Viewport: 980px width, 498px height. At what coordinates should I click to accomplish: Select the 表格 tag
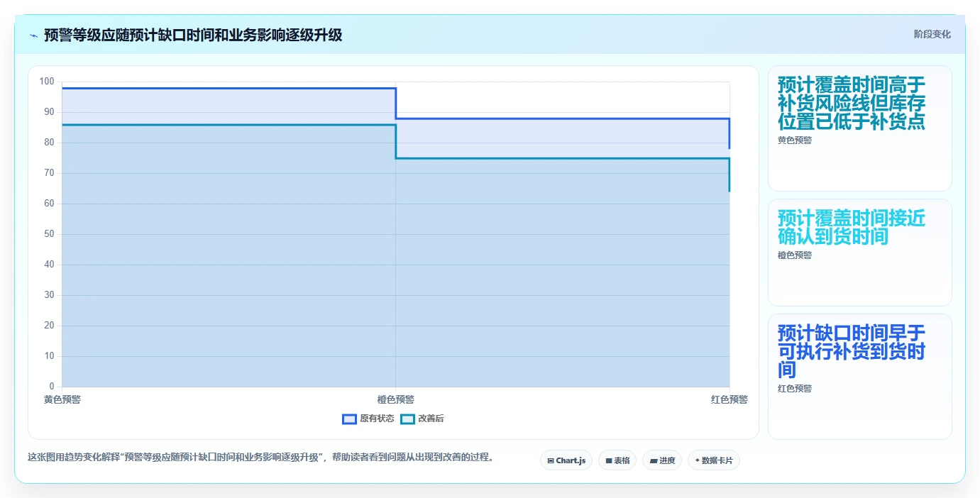click(617, 460)
